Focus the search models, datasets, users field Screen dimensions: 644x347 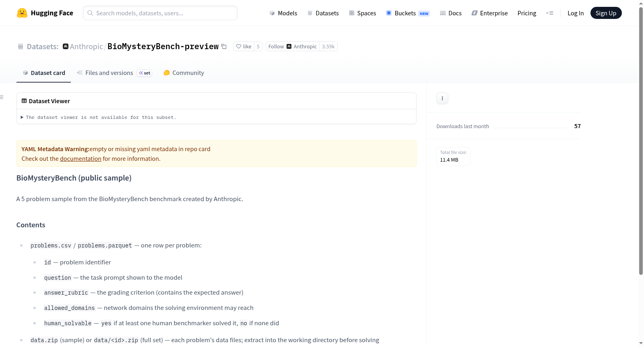[160, 13]
